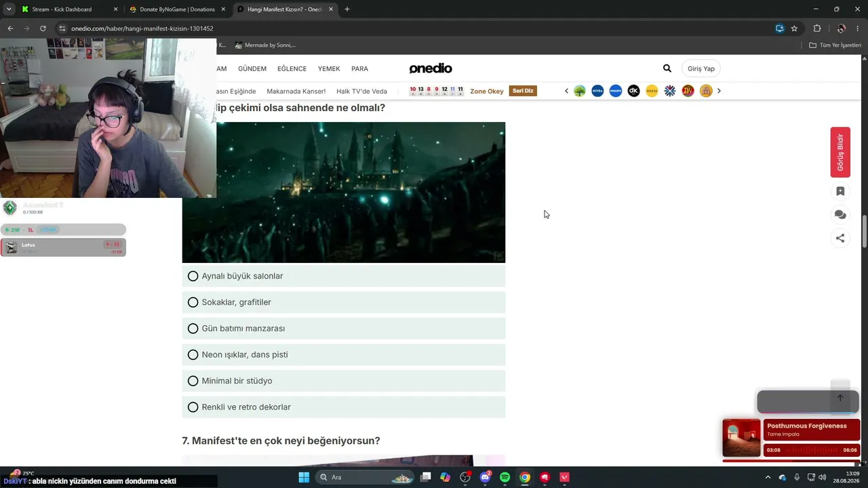
Task: Open Spotify from the taskbar
Action: coord(505,477)
